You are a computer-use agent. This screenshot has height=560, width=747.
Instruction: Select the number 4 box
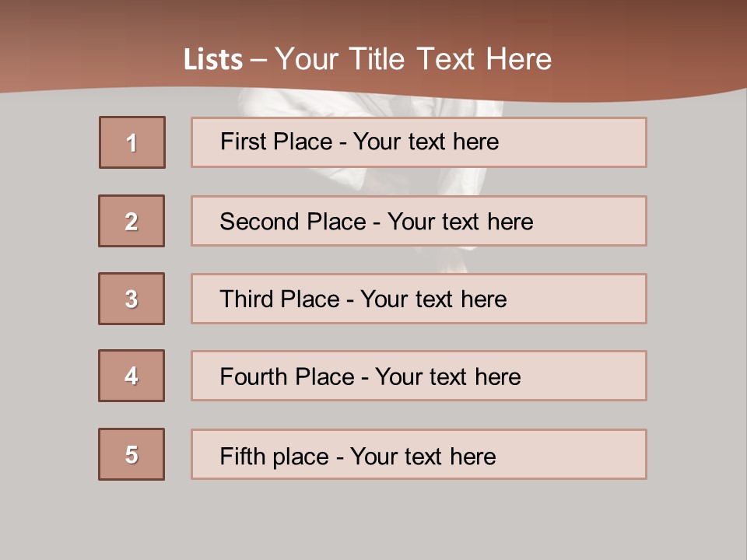pyautogui.click(x=132, y=376)
